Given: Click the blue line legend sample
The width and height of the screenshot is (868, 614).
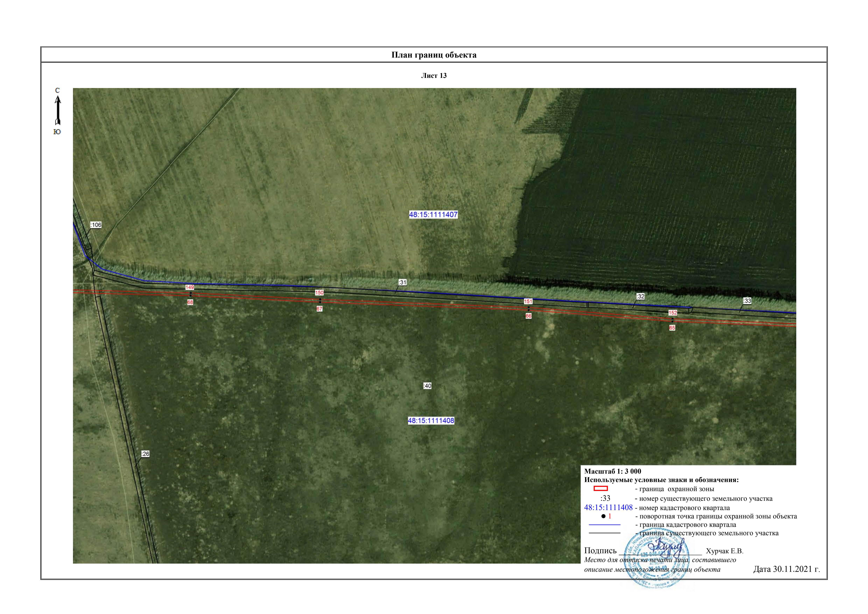Looking at the screenshot, I should (x=605, y=525).
